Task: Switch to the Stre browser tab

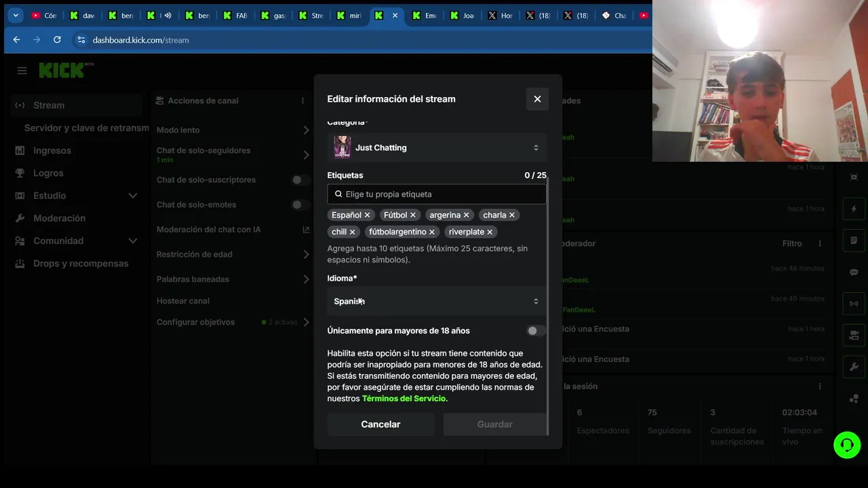Action: (311, 16)
